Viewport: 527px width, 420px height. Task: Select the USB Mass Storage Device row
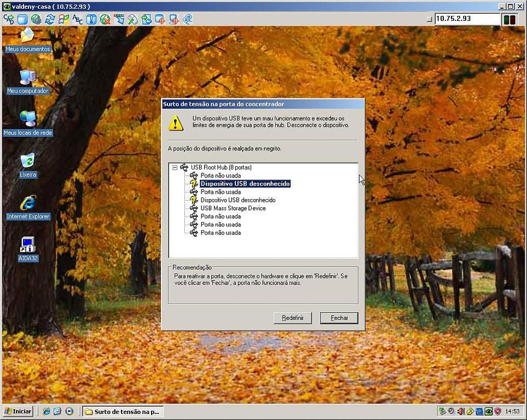coord(233,208)
